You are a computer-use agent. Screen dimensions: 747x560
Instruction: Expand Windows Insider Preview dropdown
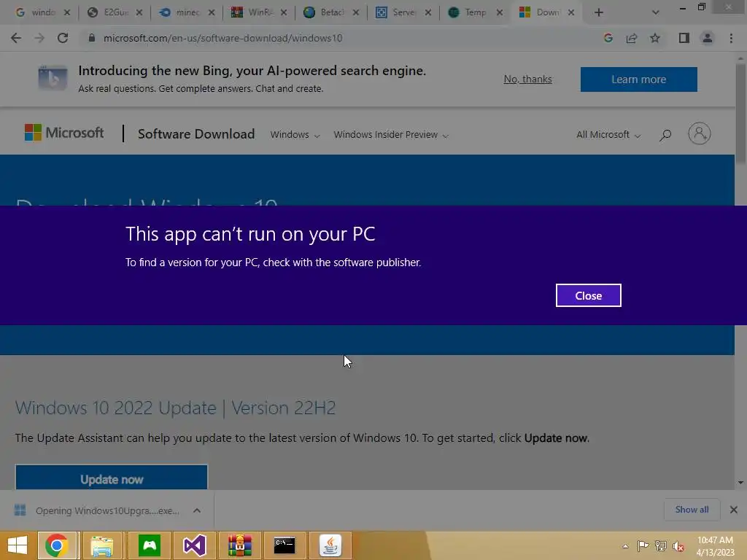pos(391,135)
